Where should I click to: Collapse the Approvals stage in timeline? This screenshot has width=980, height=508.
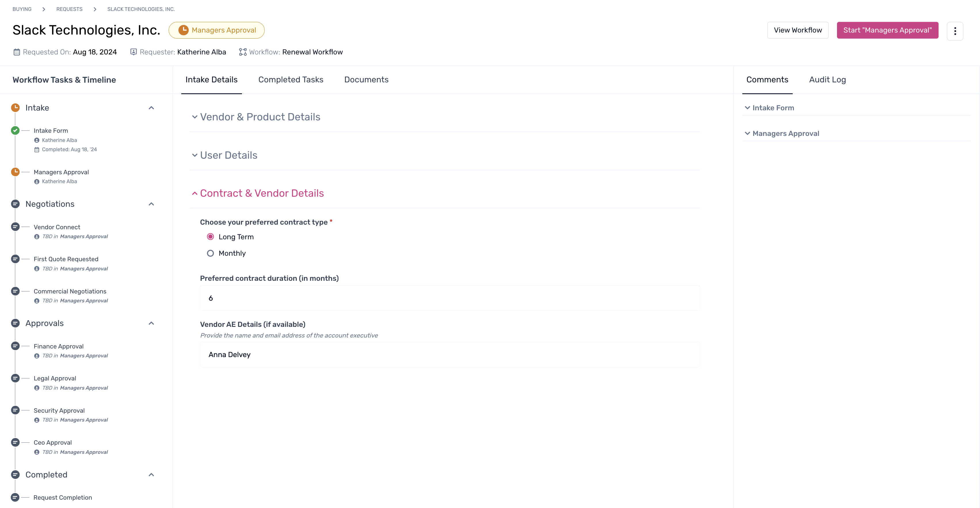pos(151,323)
